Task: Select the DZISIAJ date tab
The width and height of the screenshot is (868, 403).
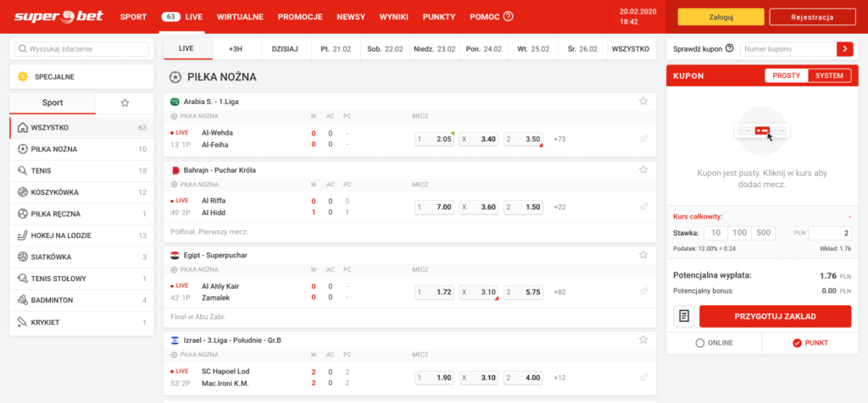Action: point(285,48)
